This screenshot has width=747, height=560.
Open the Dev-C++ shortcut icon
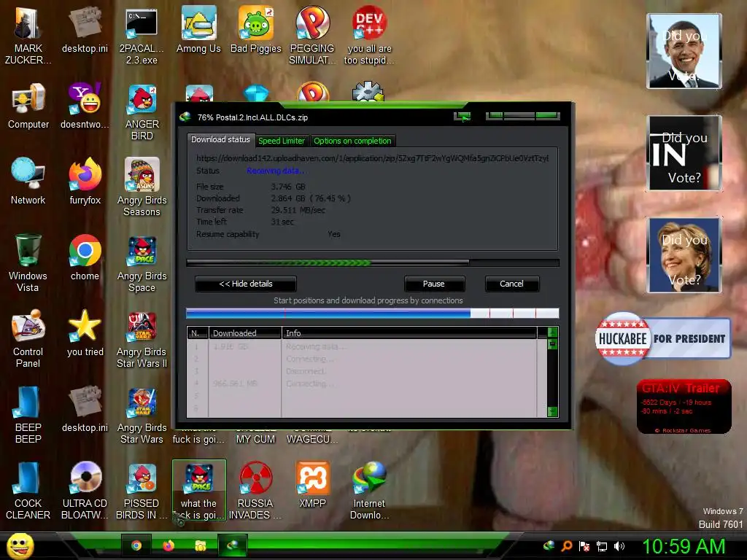[x=369, y=36]
